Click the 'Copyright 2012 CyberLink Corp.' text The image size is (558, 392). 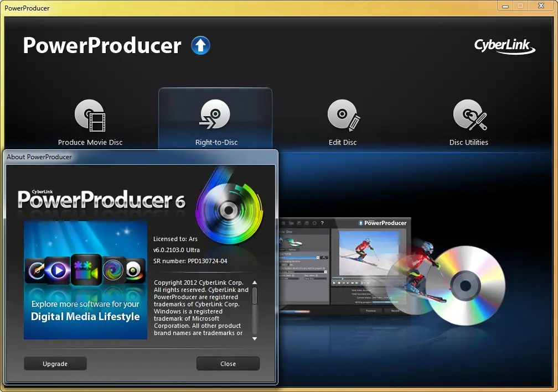199,283
